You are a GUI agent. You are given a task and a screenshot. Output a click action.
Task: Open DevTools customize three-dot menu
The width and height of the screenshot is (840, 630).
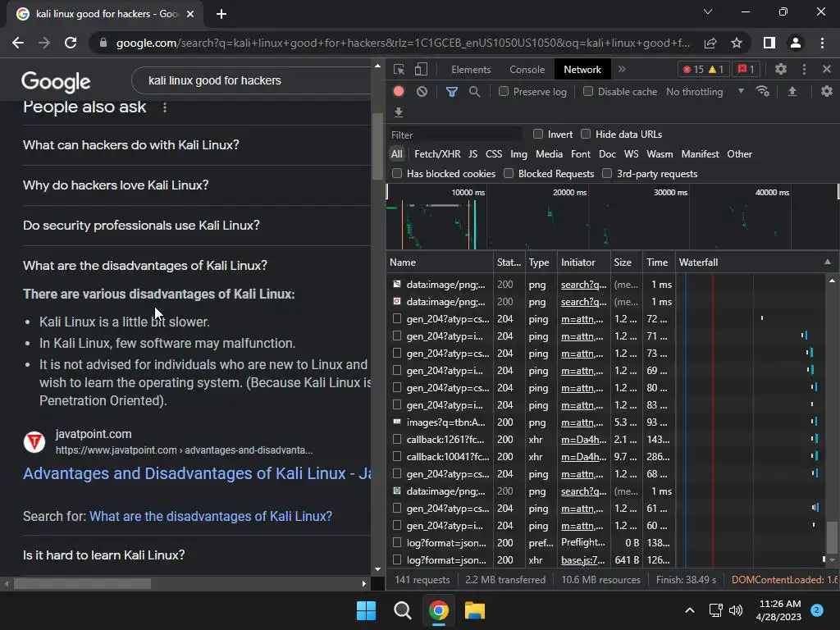pyautogui.click(x=804, y=69)
